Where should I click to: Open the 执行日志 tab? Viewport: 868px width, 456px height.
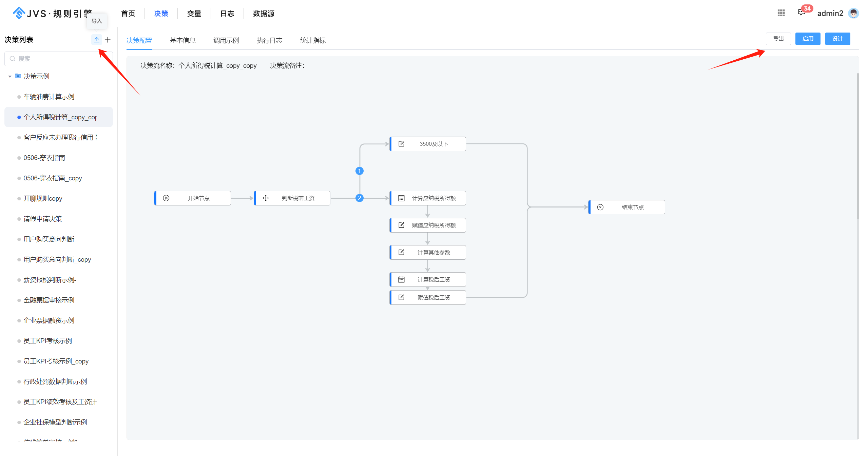coord(269,40)
